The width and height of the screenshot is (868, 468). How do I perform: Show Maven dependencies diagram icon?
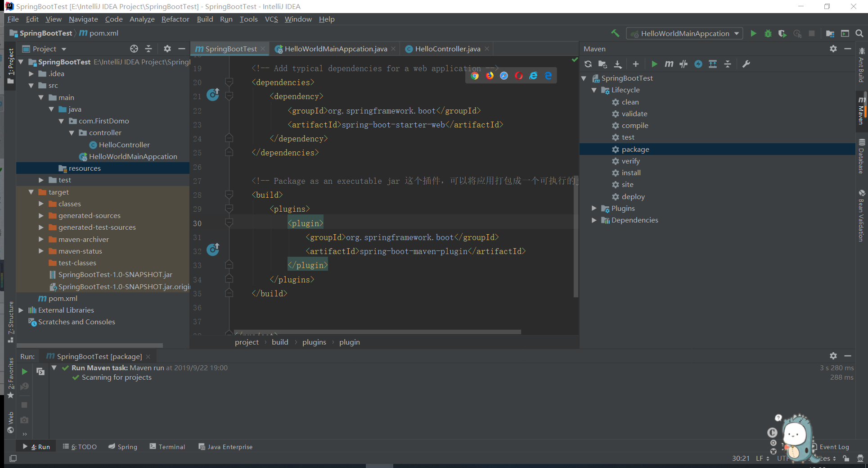point(713,64)
